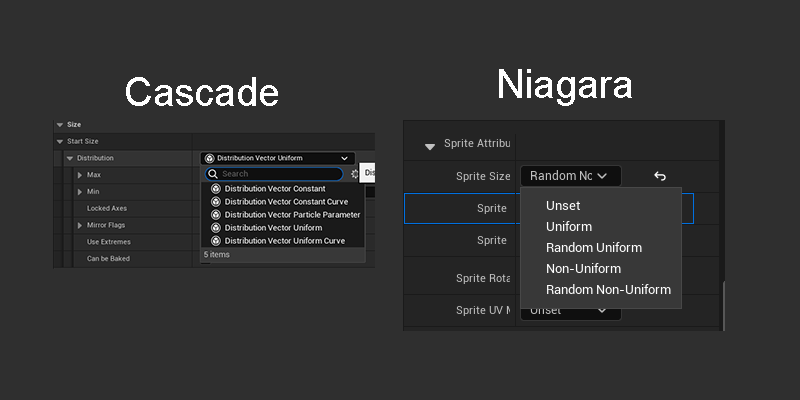The image size is (800, 400).
Task: Click icon in Distribution dropdown header
Action: click(x=209, y=158)
